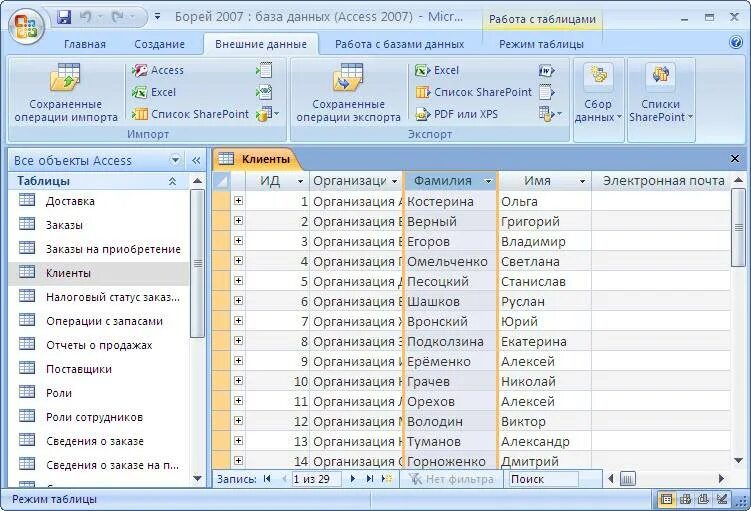Go to last record
This screenshot has width=751, height=511.
[370, 478]
